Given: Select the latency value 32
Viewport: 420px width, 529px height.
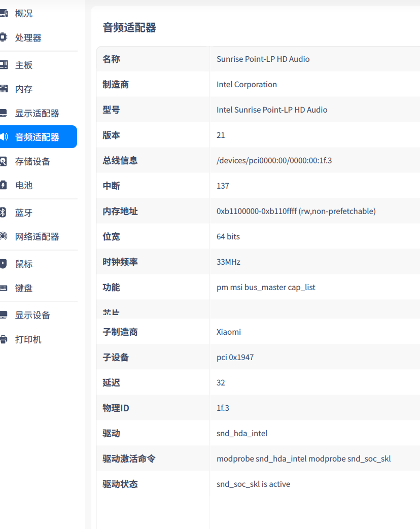Looking at the screenshot, I should (x=221, y=382).
